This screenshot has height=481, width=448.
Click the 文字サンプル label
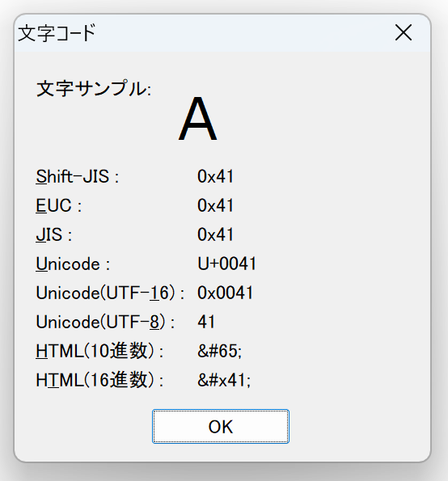click(94, 89)
